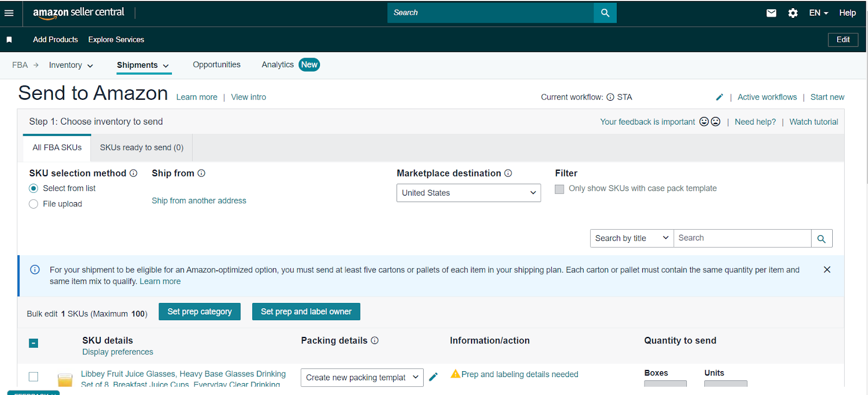Screen dimensions: 868x395
Task: Click the SKU search magnifier button
Action: [x=821, y=238]
